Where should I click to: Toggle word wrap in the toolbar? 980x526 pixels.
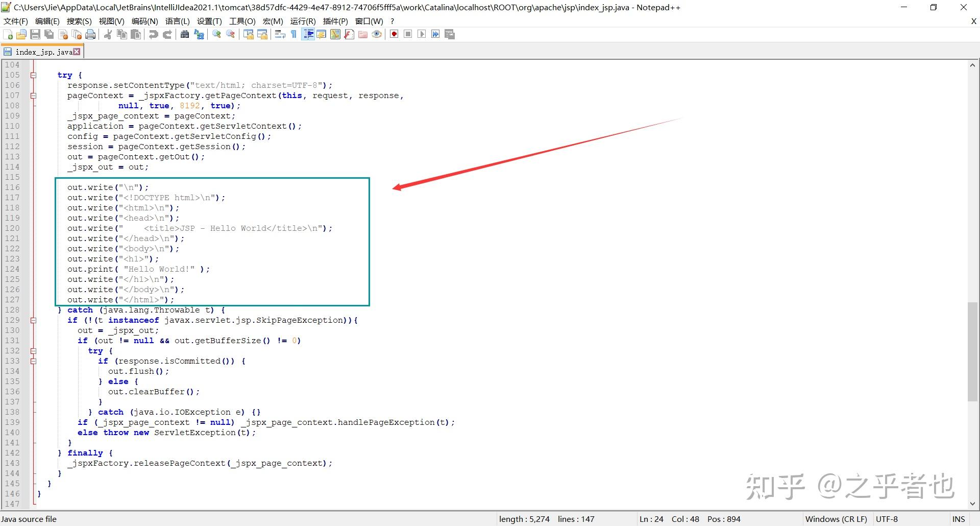tap(280, 34)
